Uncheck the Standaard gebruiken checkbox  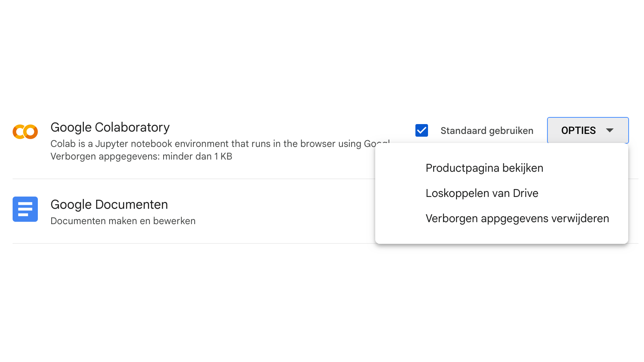[422, 130]
